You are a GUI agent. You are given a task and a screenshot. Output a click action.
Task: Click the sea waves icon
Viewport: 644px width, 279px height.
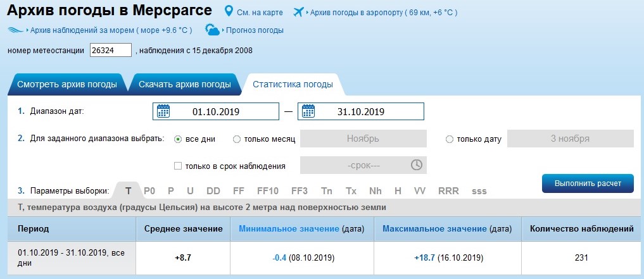coord(16,30)
